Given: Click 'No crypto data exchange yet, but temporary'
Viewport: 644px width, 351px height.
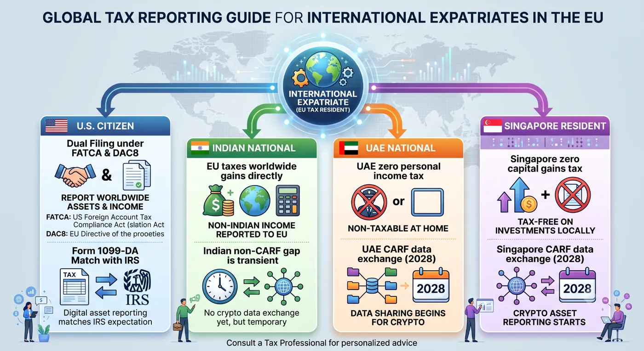Looking at the screenshot, I should (x=252, y=317).
